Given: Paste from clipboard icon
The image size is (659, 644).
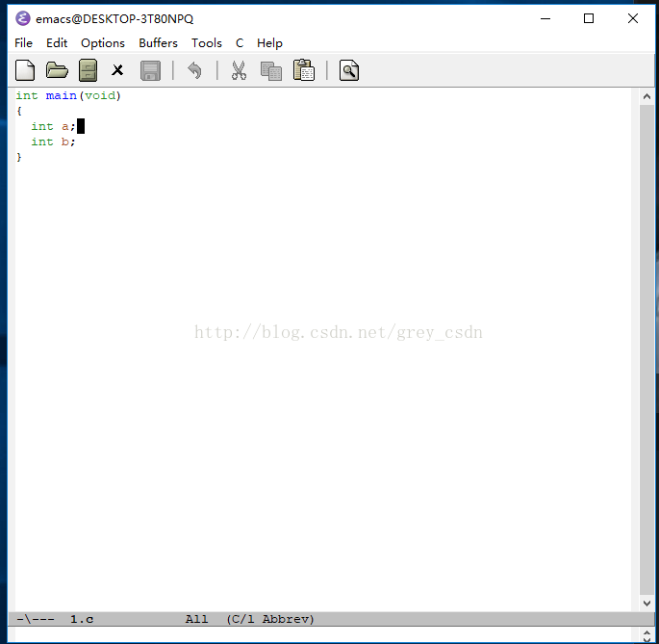Looking at the screenshot, I should click(304, 70).
